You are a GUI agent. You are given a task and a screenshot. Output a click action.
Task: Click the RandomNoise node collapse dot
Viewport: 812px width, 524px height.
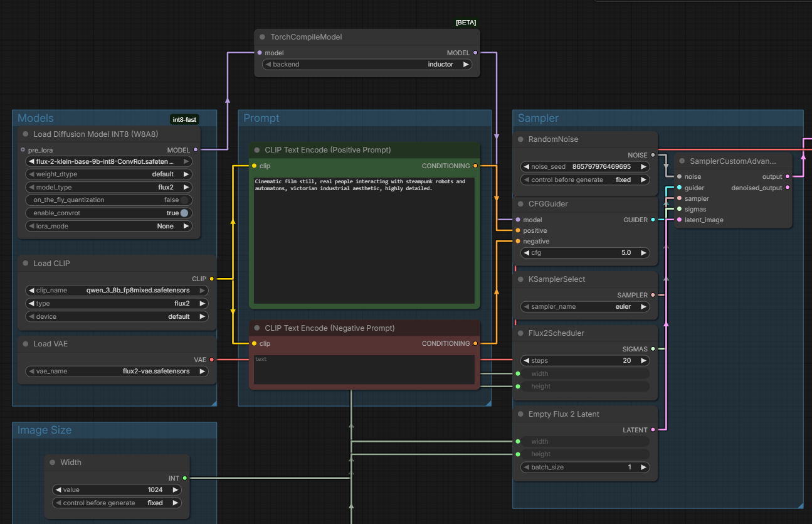[x=520, y=139]
